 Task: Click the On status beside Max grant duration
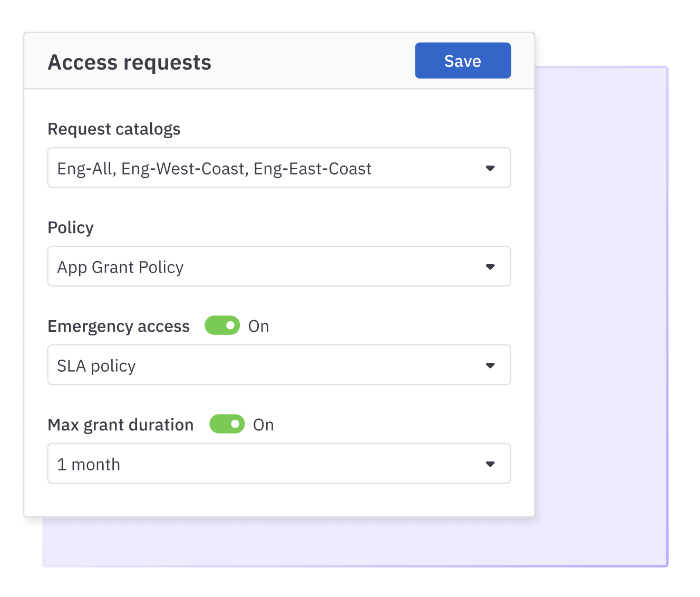tap(264, 425)
